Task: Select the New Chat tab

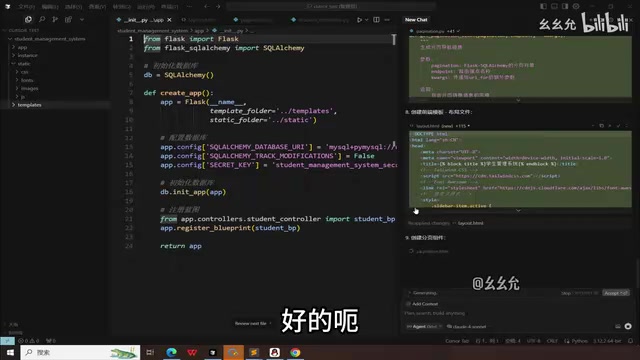Action: pos(416,20)
